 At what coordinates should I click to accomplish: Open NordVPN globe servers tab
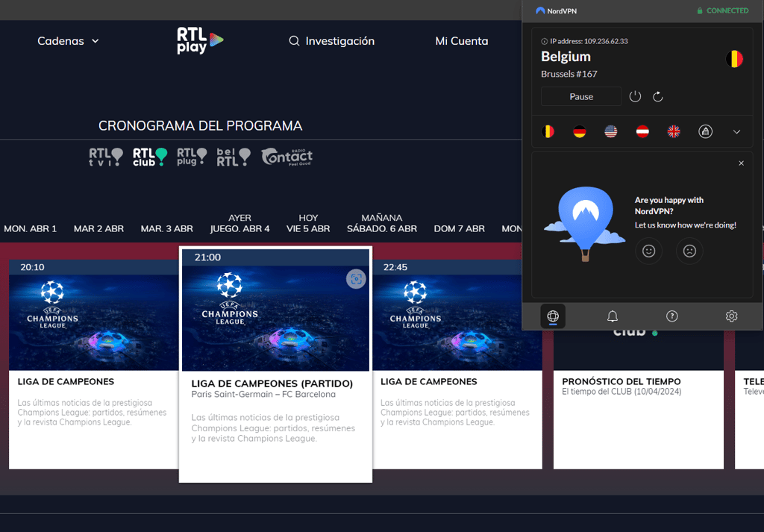(x=553, y=316)
